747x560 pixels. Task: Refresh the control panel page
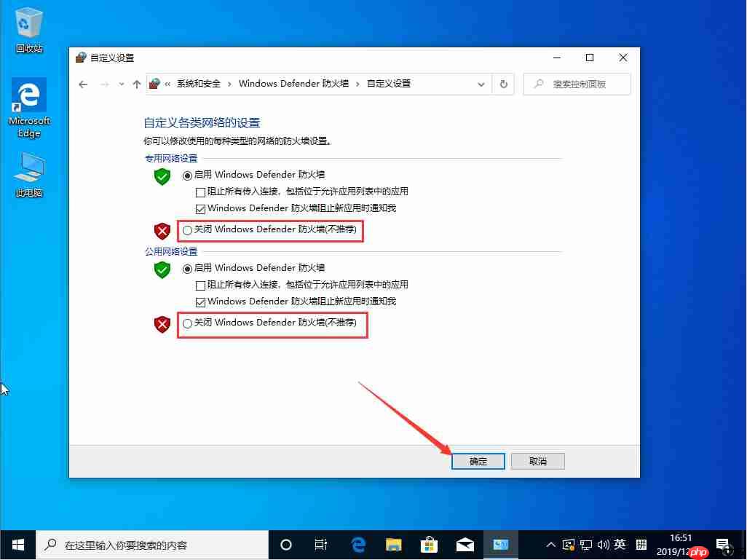point(504,84)
